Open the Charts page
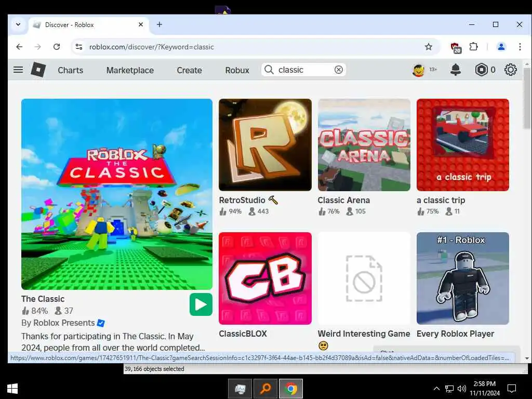Screen dimensions: 532x399 (70, 70)
